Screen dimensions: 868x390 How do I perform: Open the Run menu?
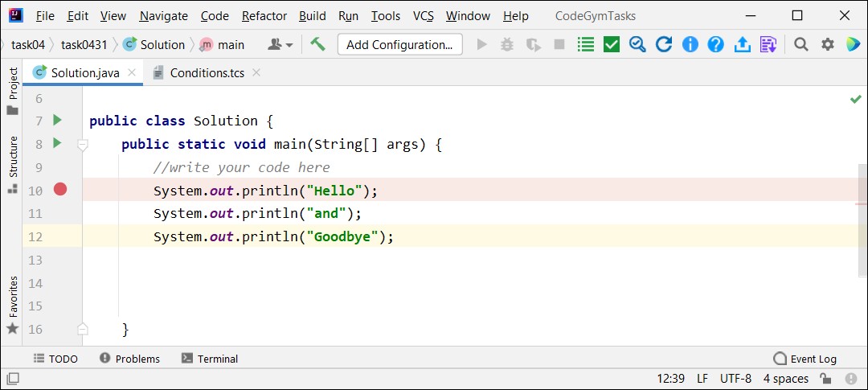[348, 16]
